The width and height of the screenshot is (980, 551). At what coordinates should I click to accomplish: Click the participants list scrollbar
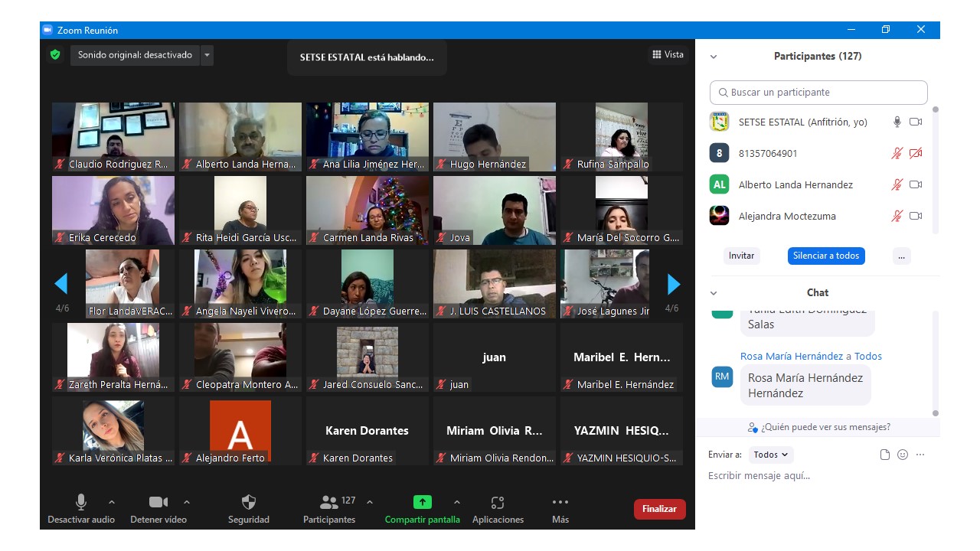pyautogui.click(x=935, y=168)
